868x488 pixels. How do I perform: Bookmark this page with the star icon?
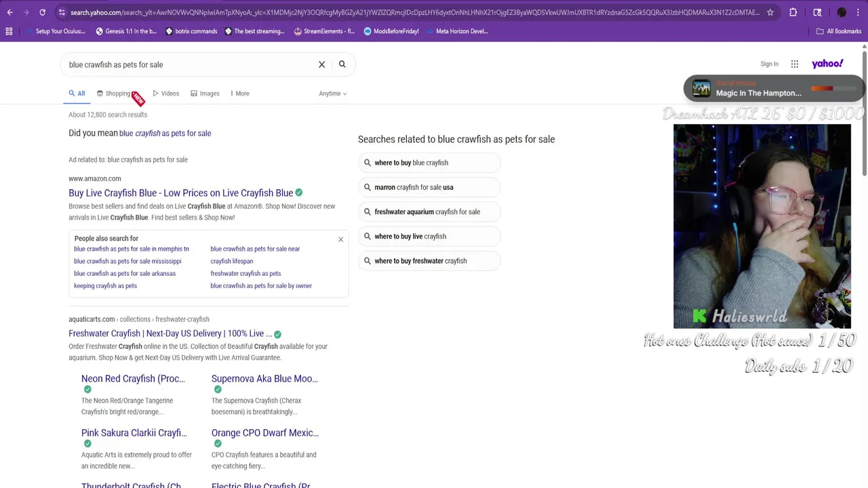tap(770, 12)
